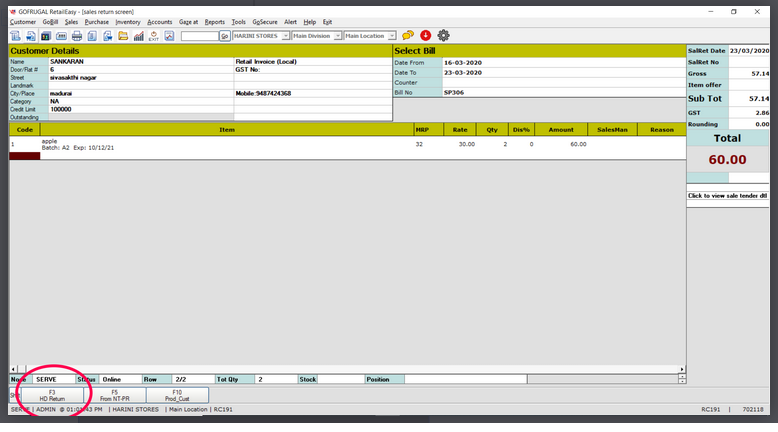Open the Purchase menu
The width and height of the screenshot is (778, 432).
pos(96,21)
